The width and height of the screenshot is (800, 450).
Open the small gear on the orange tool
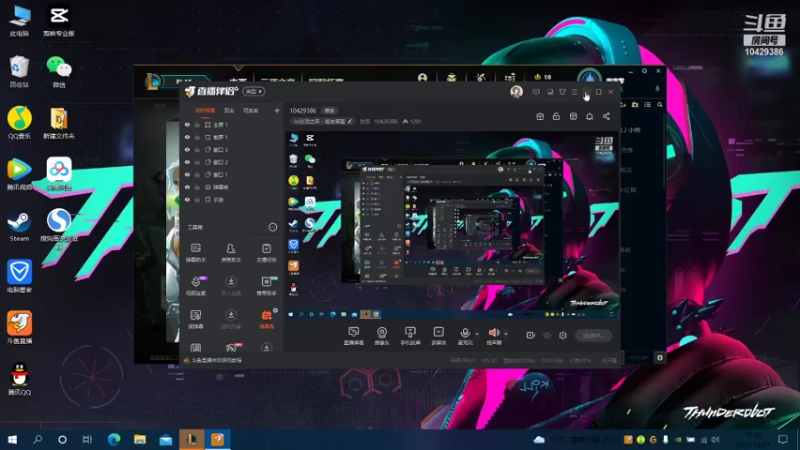pyautogui.click(x=276, y=310)
